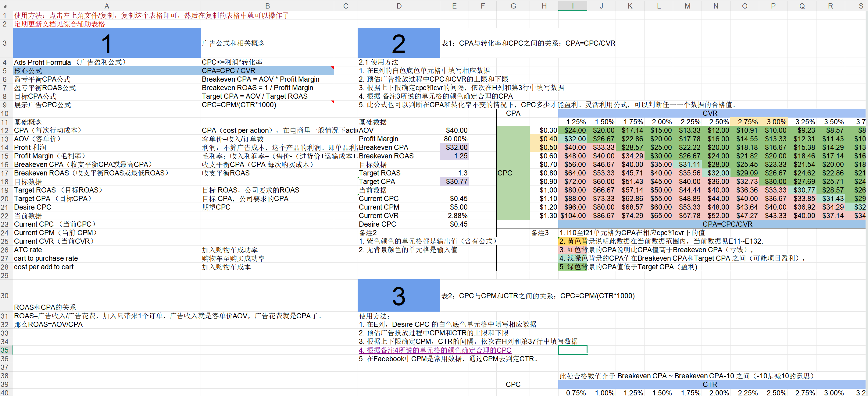Select the '备注3' label cell
Screen dimensions: 868x396
pos(544,233)
